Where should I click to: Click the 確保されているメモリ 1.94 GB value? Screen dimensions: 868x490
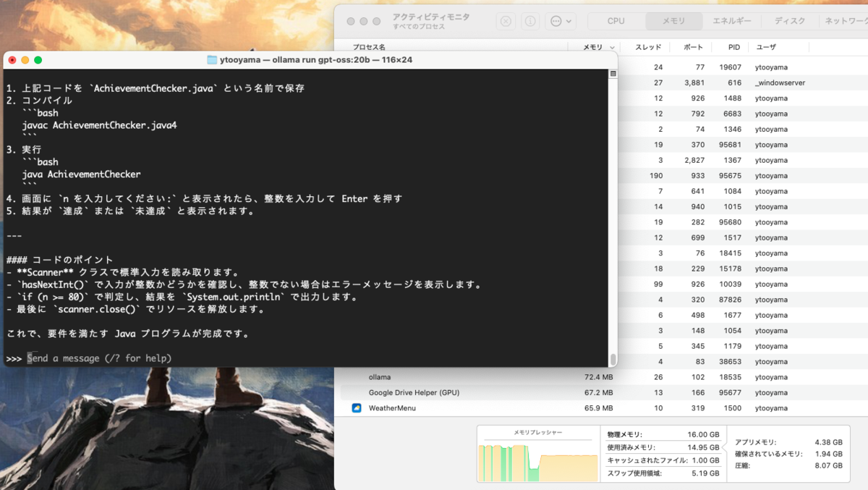[828, 454]
